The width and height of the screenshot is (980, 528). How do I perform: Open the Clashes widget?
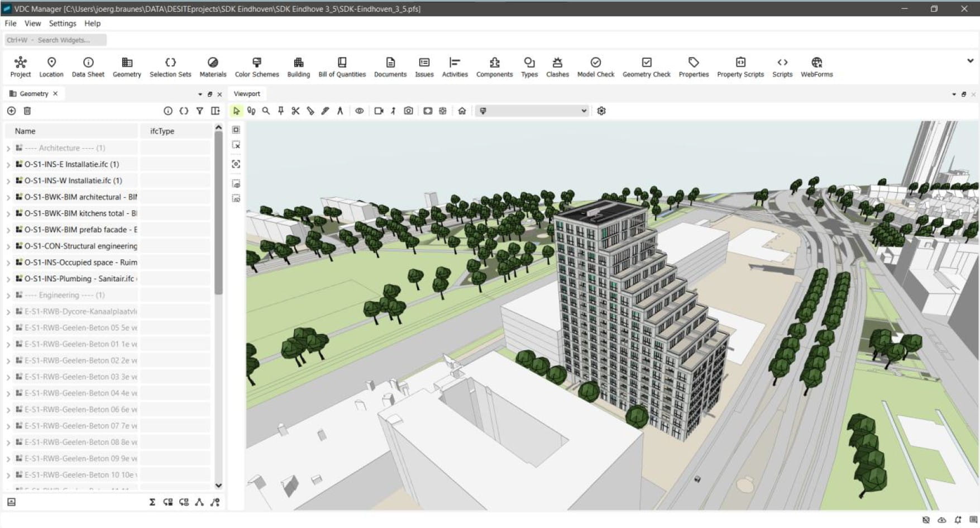tap(557, 67)
